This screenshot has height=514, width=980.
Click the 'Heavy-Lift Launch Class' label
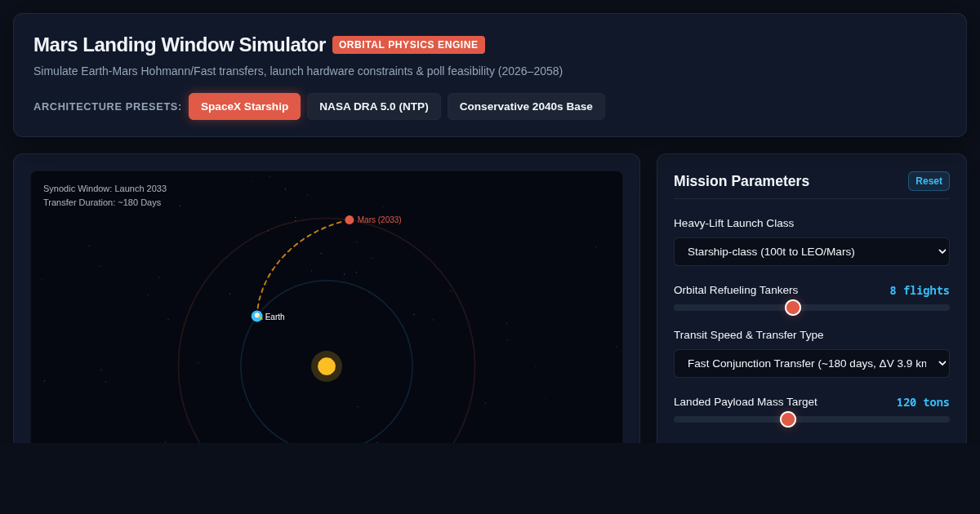tap(733, 224)
